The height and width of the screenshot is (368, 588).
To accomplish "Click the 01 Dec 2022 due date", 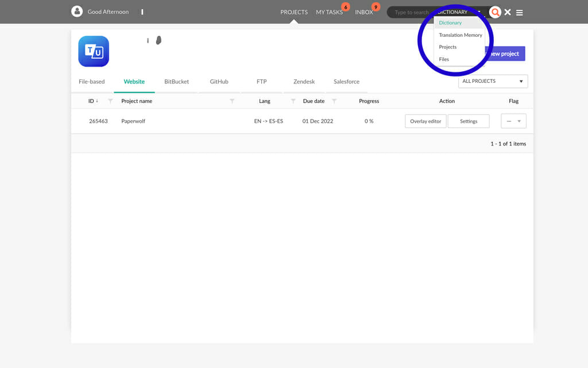I will 318,121.
